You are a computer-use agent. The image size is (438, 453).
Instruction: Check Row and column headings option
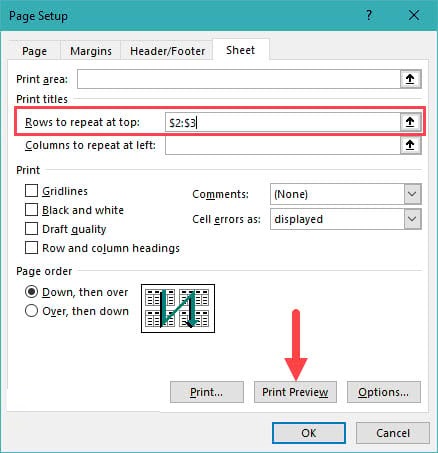[x=31, y=248]
